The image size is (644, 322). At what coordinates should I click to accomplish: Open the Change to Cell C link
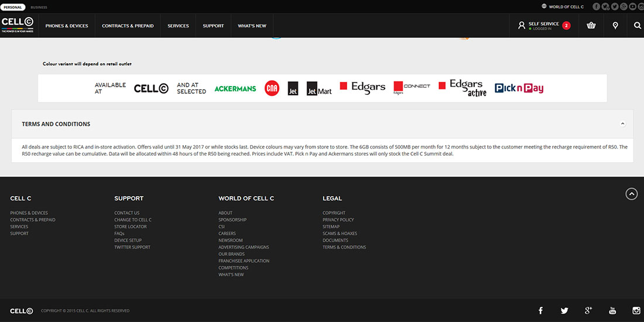coord(133,220)
